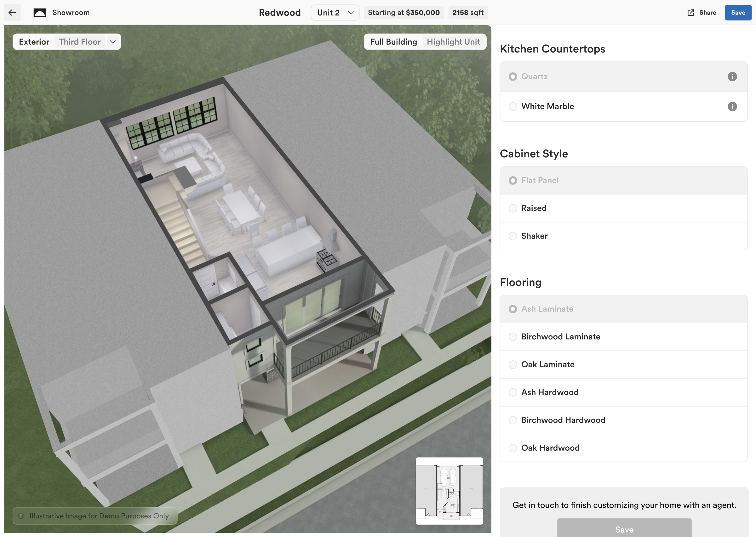Open the info tooltip next to White Marble
Image resolution: width=756 pixels, height=537 pixels.
coord(732,106)
